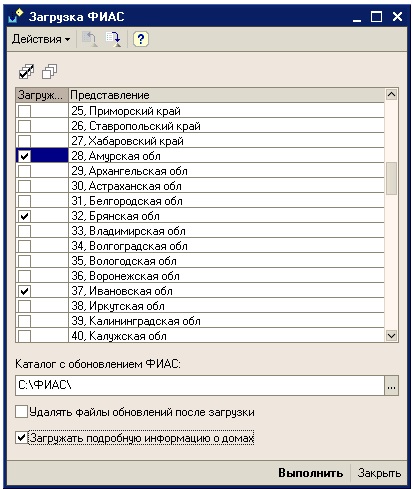This screenshot has width=413, height=489.
Task: Open the Действия dropdown menu
Action: point(41,39)
